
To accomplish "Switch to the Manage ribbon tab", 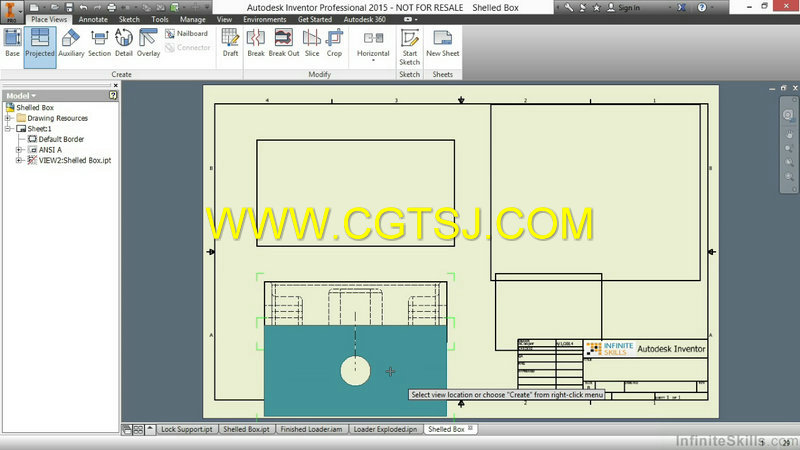I will coord(192,19).
